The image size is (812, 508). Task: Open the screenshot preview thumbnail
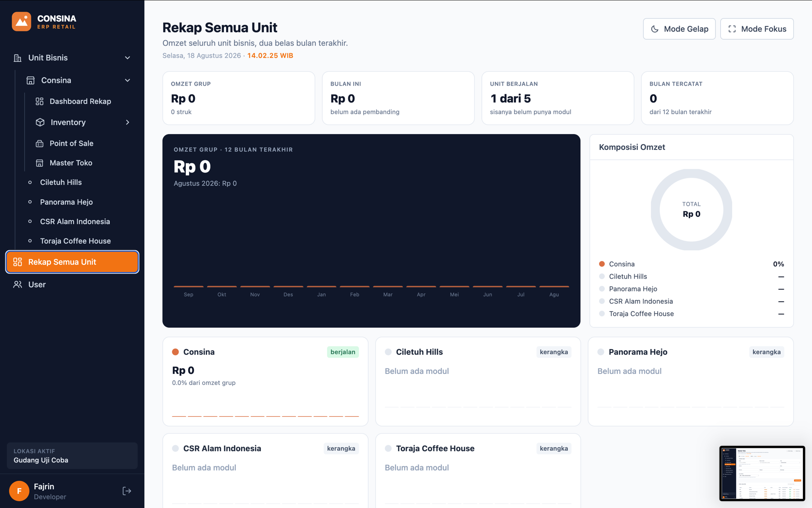pyautogui.click(x=762, y=473)
